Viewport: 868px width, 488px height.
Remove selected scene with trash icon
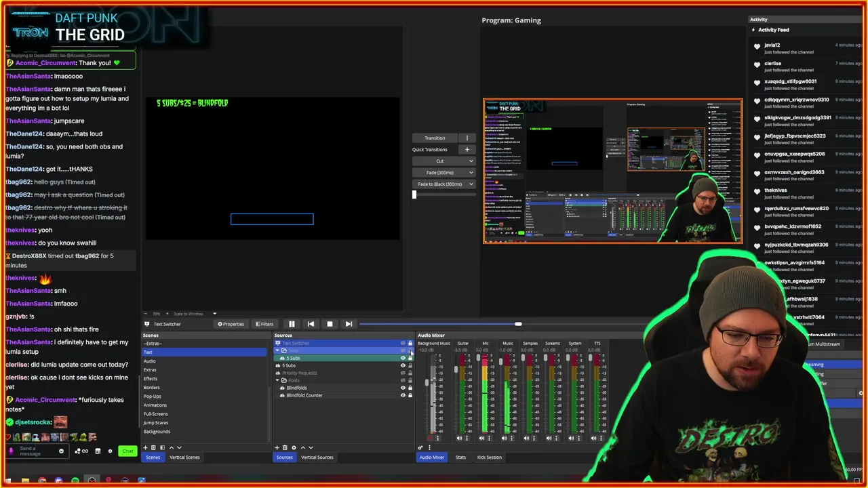point(153,447)
